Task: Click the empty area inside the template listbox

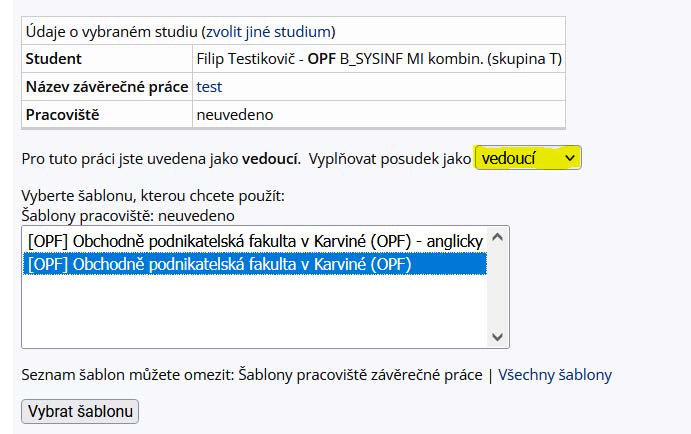Action: tap(255, 311)
